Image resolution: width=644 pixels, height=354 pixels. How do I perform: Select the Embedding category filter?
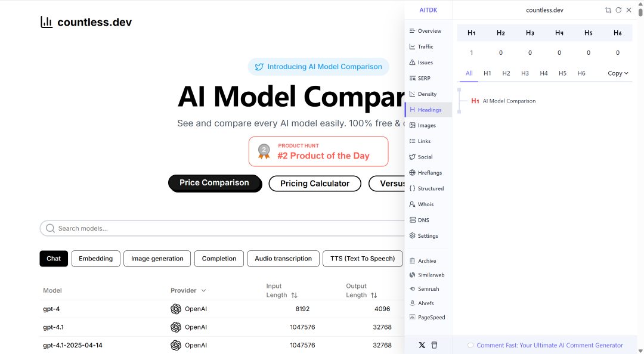click(95, 259)
